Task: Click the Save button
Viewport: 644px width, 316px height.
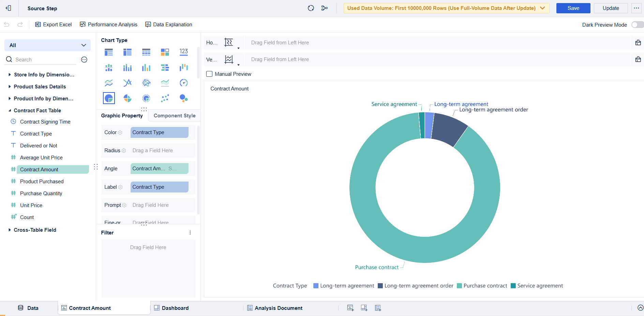Action: [x=573, y=8]
